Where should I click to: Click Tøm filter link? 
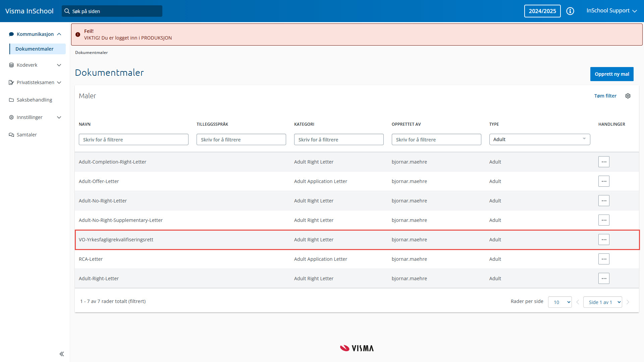click(x=605, y=96)
